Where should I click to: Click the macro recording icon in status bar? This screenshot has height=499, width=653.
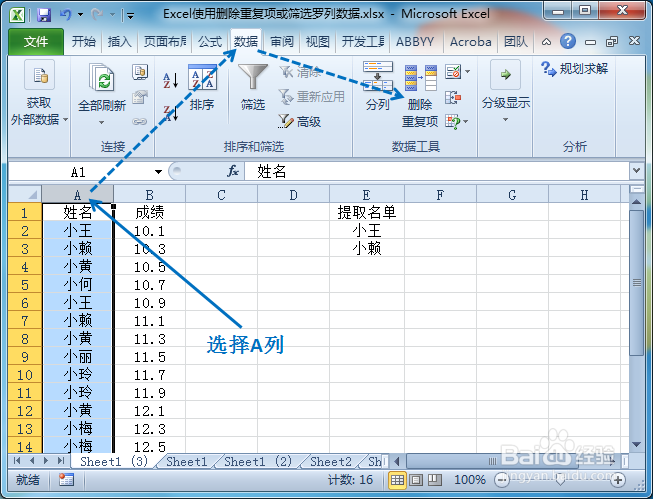[66, 480]
